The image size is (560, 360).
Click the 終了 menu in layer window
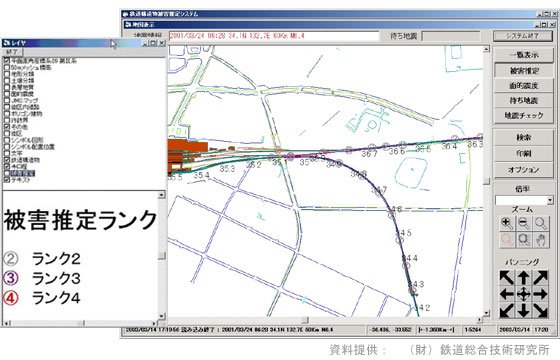point(12,52)
